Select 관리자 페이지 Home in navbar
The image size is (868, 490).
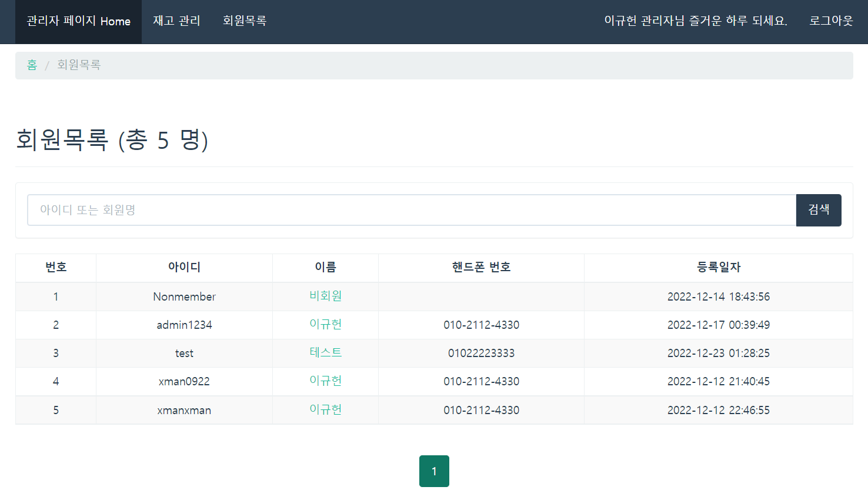78,21
